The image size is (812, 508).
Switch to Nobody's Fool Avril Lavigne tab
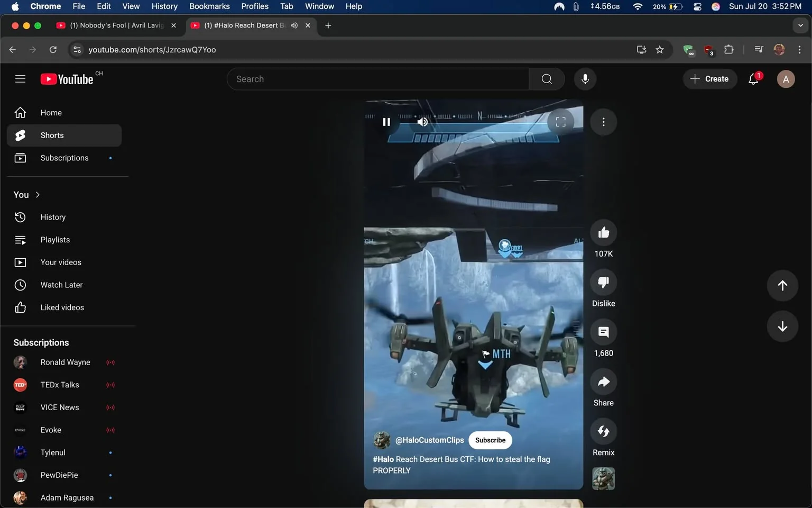coord(116,25)
